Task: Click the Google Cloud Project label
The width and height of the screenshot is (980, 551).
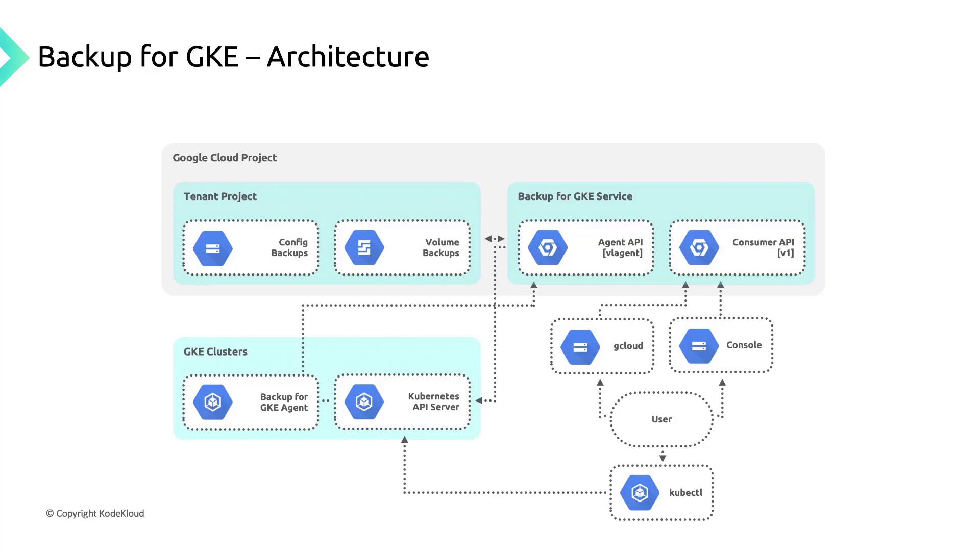Action: pos(225,158)
